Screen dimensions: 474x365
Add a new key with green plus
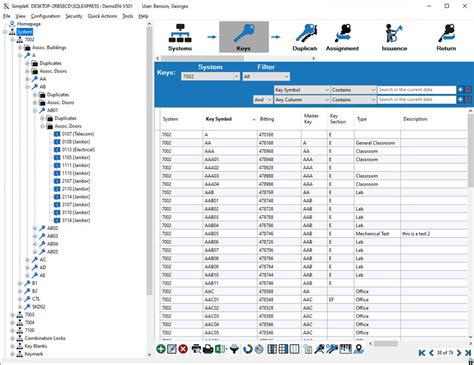[x=161, y=349]
